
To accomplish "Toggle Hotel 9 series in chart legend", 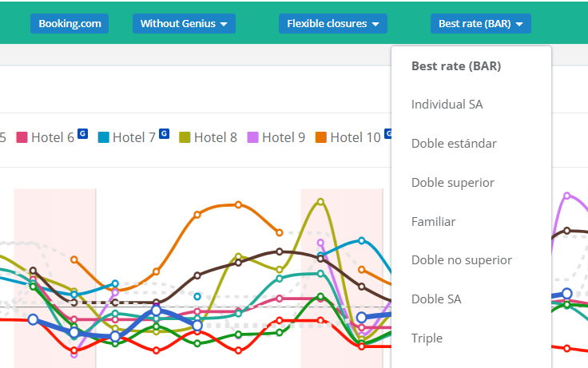I will point(276,137).
